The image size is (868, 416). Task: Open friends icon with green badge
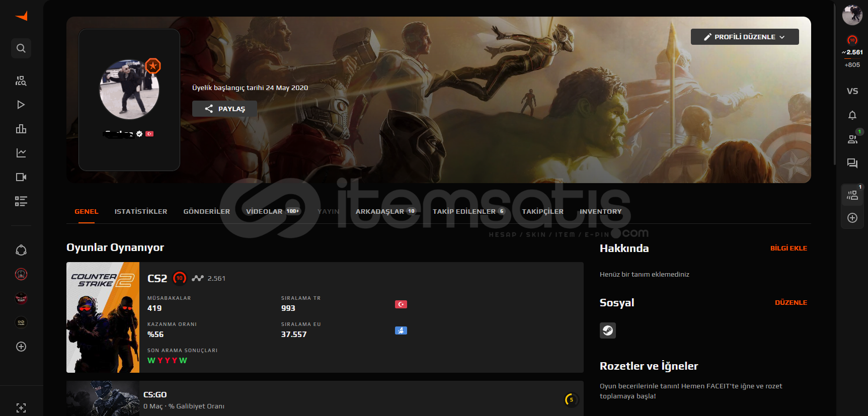pos(852,139)
